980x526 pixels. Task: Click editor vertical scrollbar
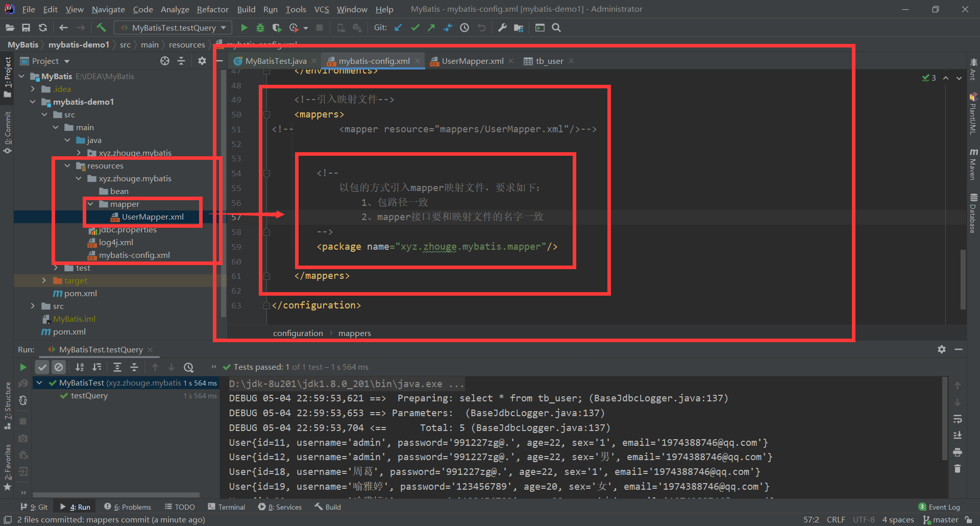tap(963, 280)
